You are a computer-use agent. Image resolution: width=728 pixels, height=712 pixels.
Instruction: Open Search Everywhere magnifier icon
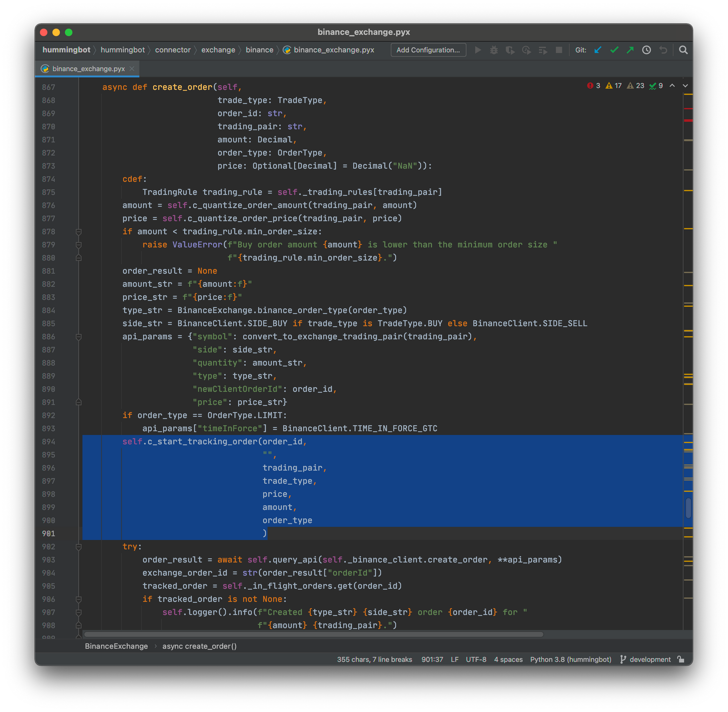(x=683, y=50)
